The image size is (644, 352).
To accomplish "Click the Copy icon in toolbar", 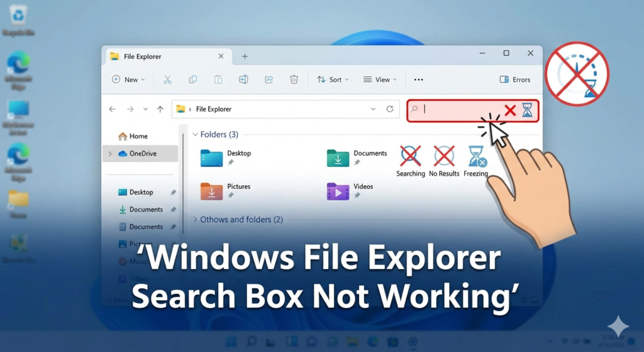I will coord(192,79).
